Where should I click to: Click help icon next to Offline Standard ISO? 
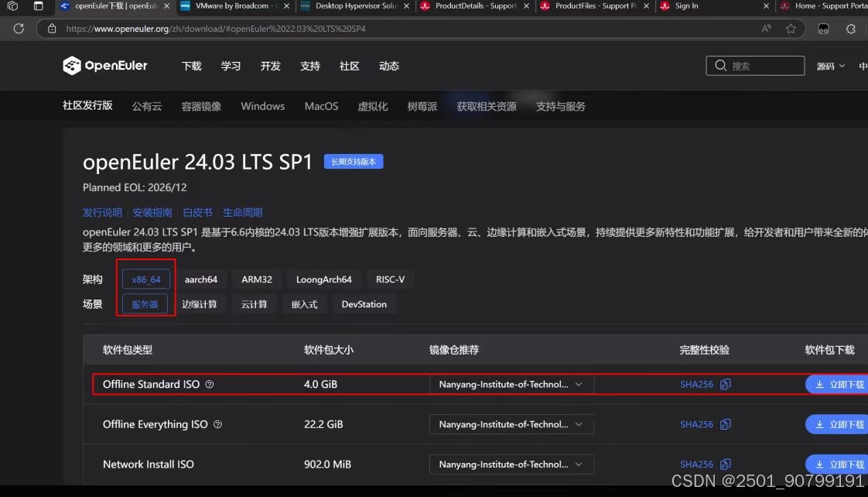click(209, 384)
